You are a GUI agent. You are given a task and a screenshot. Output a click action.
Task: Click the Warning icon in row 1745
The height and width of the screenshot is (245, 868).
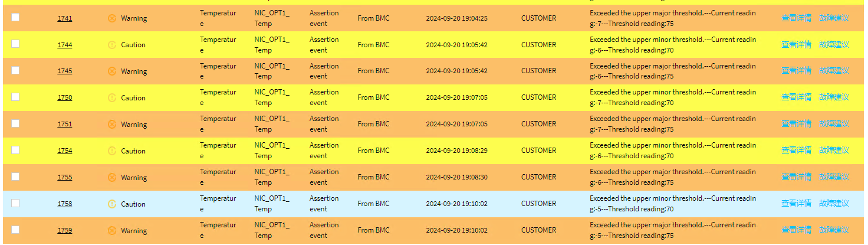tap(112, 71)
